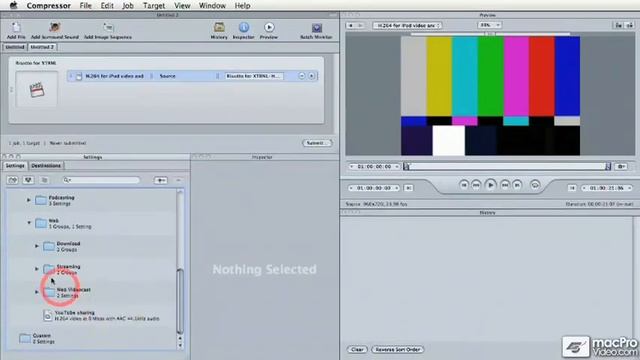Click the source/output view button in Preview
Viewport: 640px width, 360px height.
coord(618,25)
